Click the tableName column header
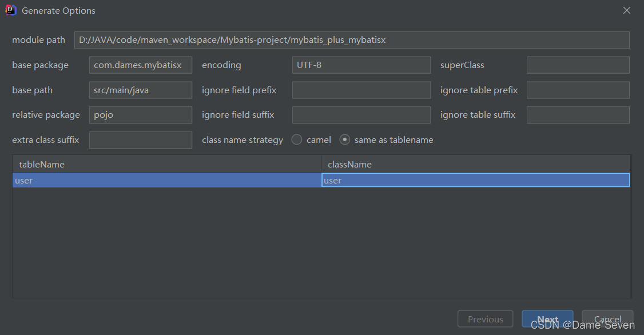 pyautogui.click(x=167, y=164)
